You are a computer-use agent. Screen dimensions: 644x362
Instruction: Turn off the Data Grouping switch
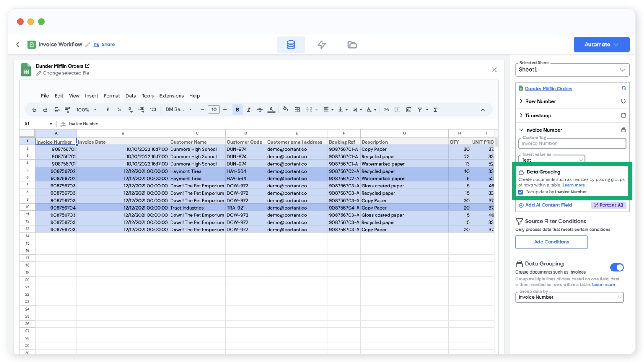pos(617,267)
